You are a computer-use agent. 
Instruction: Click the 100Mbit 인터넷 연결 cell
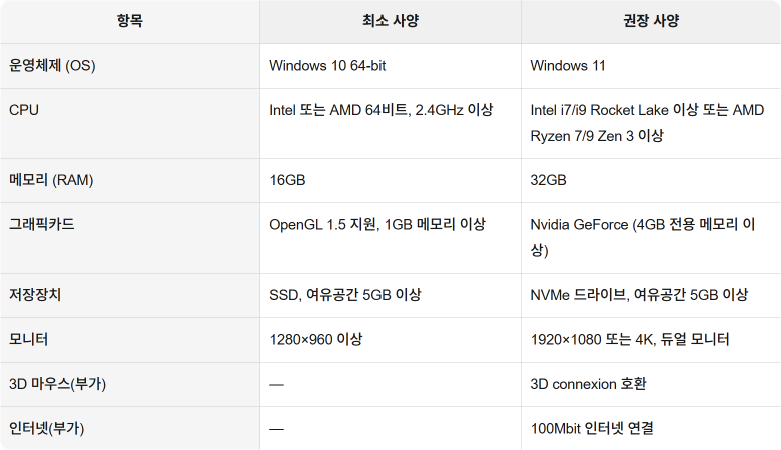click(592, 429)
